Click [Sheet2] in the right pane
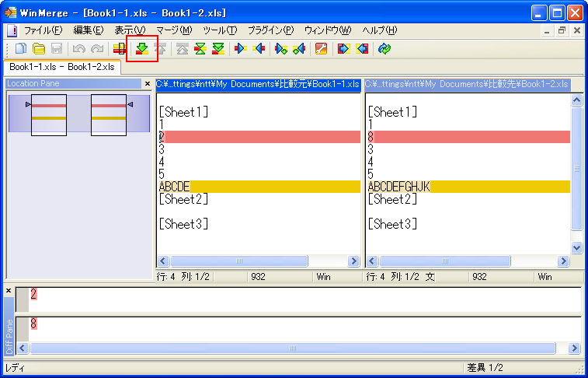The image size is (588, 378). 392,199
